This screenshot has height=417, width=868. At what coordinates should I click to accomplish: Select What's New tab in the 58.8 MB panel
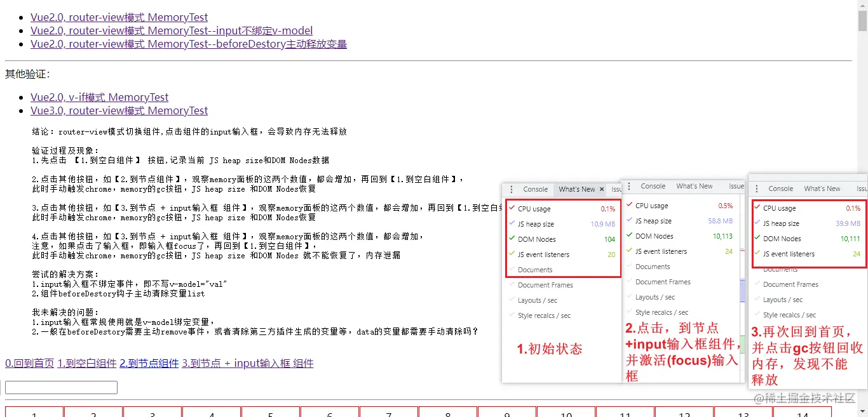point(695,186)
